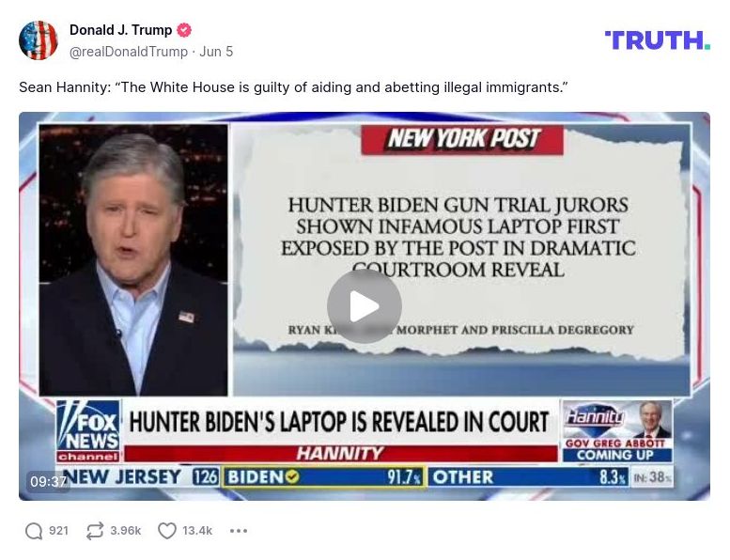
Task: Click the Fox News channel logo in video
Action: tap(88, 431)
